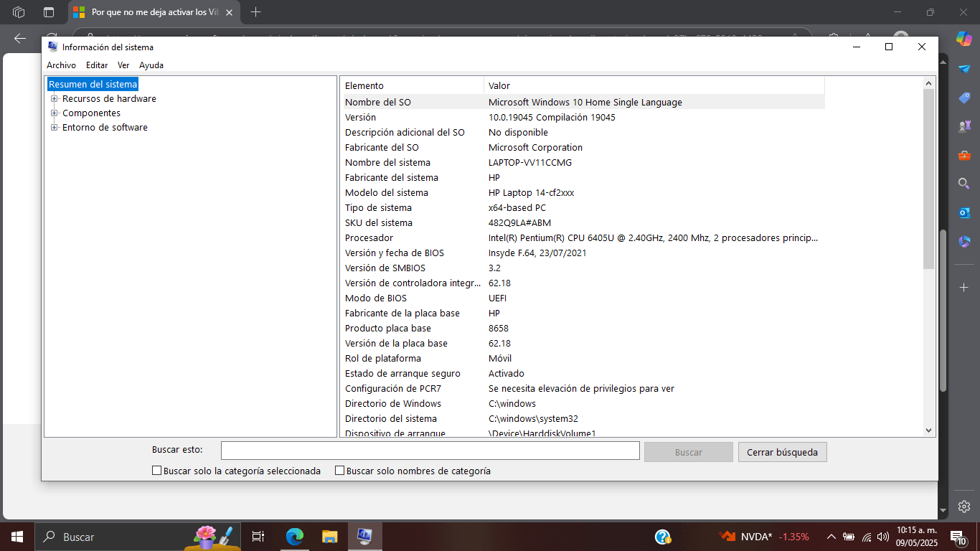Open Outlook from Edge sidebar

point(964,212)
